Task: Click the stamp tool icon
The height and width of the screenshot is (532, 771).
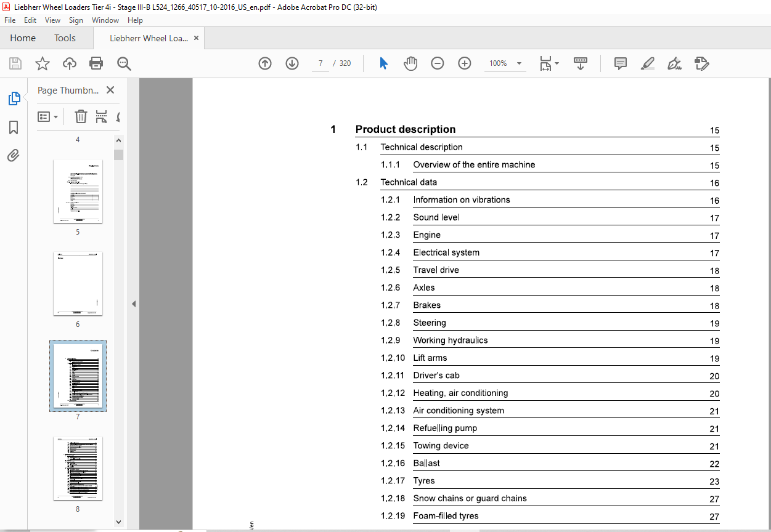Action: (701, 63)
